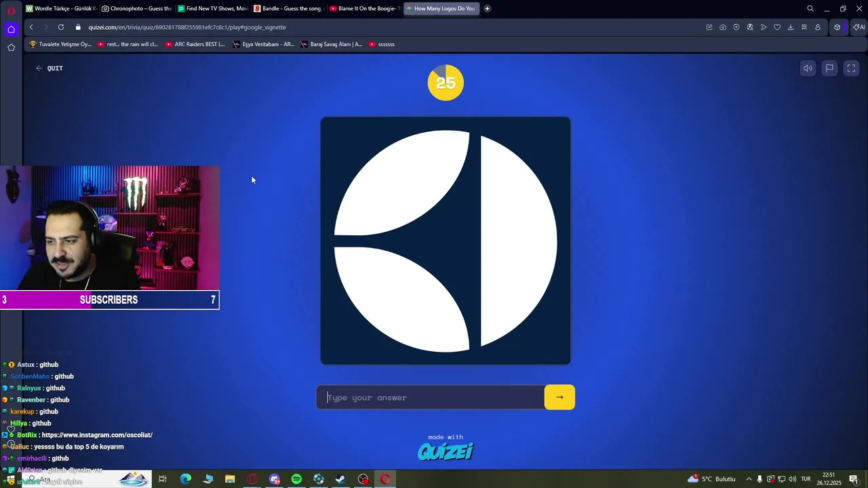The image size is (868, 488).
Task: Search tabs with magnifier icon
Action: (810, 9)
